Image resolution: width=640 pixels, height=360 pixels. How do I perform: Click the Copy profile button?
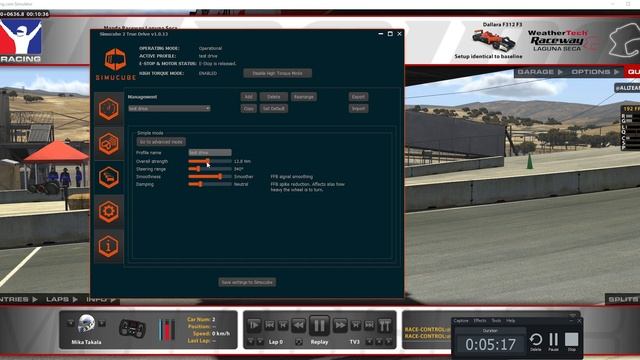pyautogui.click(x=248, y=109)
